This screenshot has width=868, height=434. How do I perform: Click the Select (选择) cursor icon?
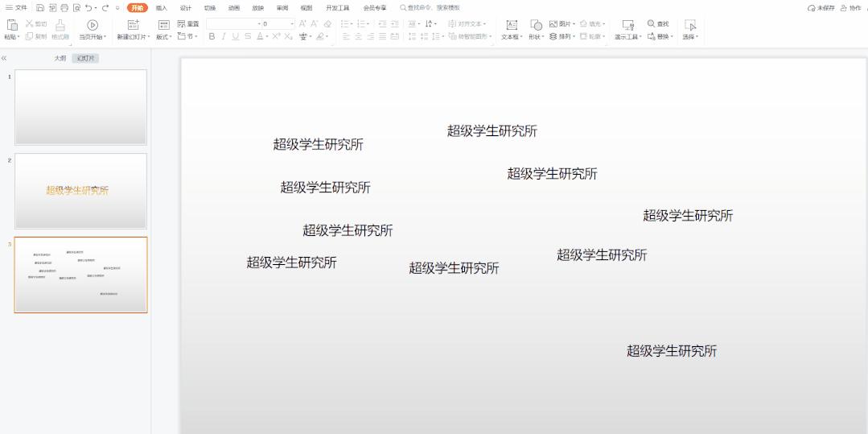(x=689, y=25)
